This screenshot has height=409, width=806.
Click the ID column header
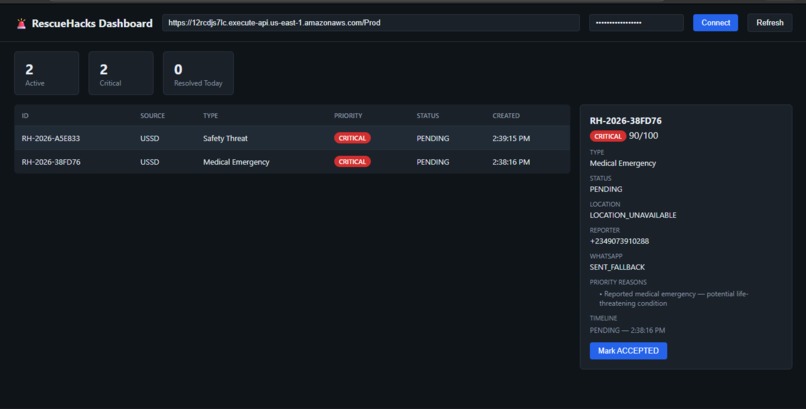25,116
